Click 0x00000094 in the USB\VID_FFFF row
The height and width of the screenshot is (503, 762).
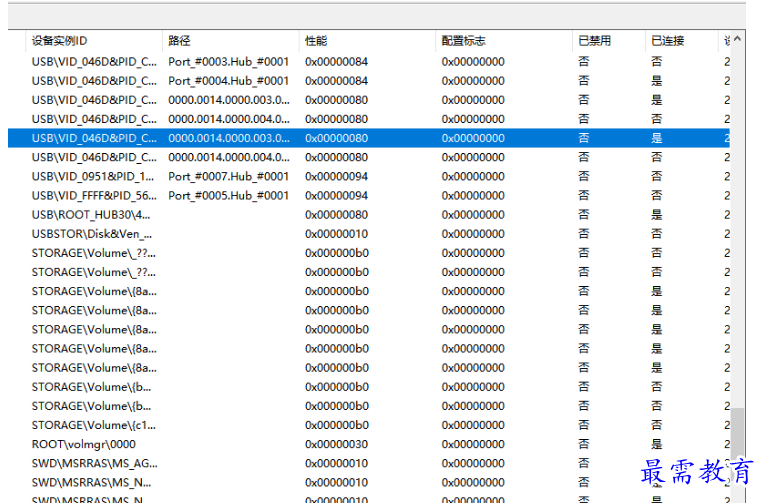pyautogui.click(x=336, y=195)
